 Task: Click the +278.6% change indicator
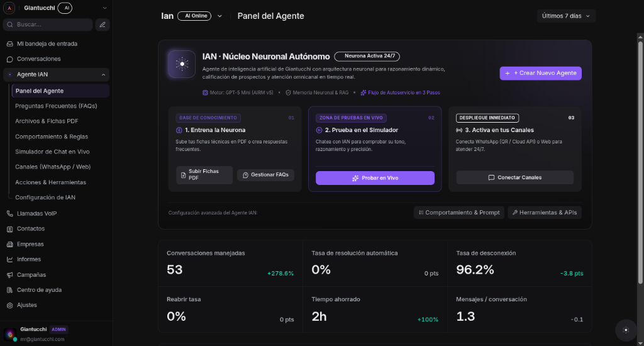pos(280,274)
